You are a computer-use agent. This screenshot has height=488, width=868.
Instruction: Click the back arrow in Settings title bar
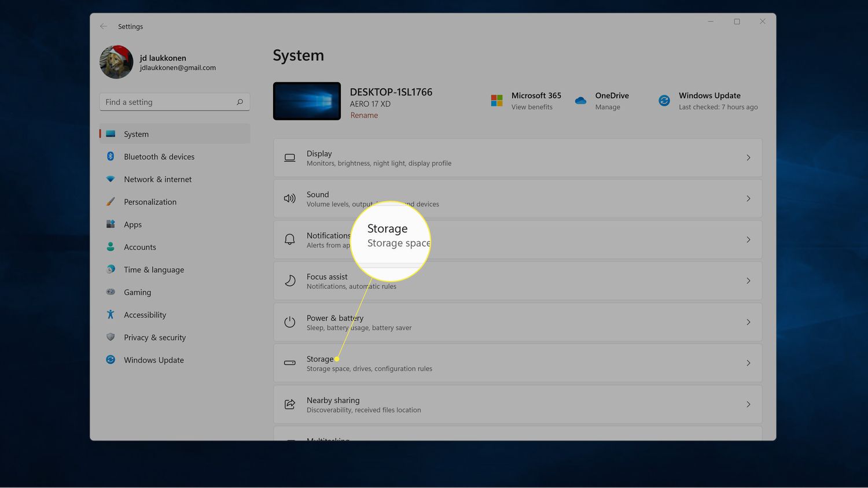point(104,27)
